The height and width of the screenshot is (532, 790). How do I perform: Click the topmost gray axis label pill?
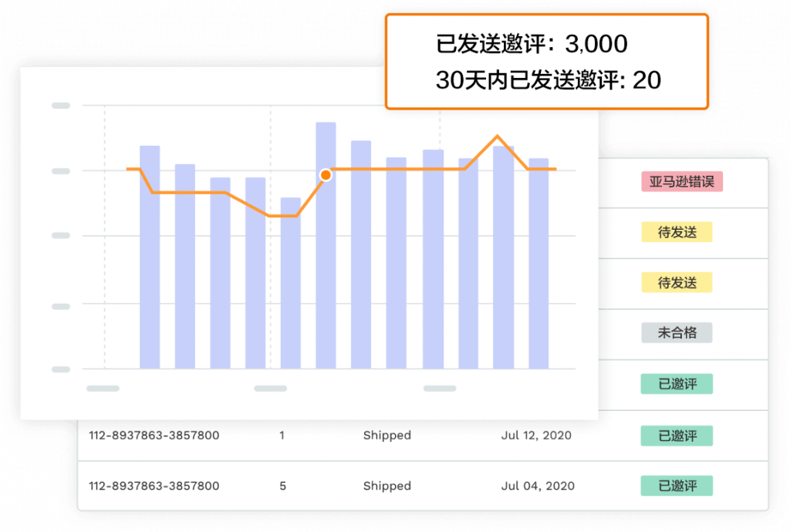[61, 106]
